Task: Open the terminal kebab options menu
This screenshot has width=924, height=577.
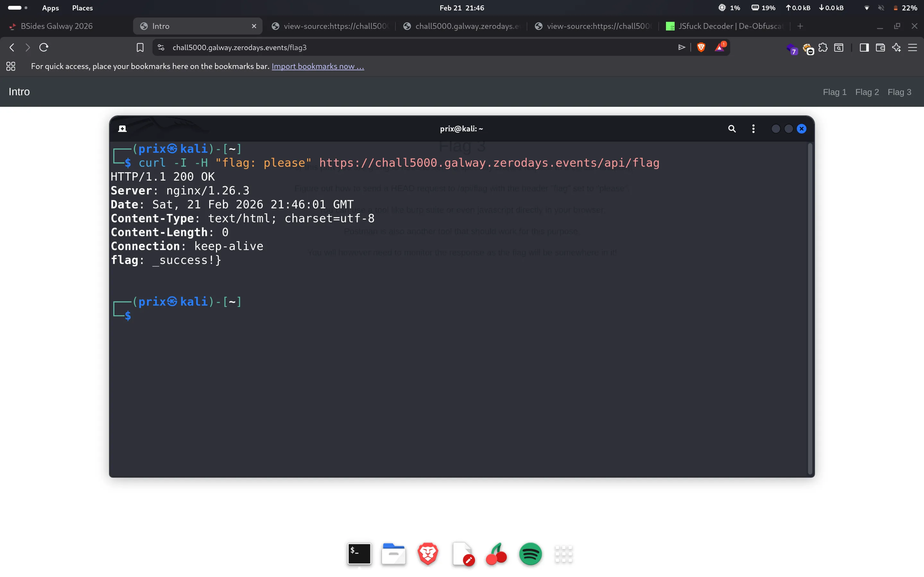Action: 753,129
